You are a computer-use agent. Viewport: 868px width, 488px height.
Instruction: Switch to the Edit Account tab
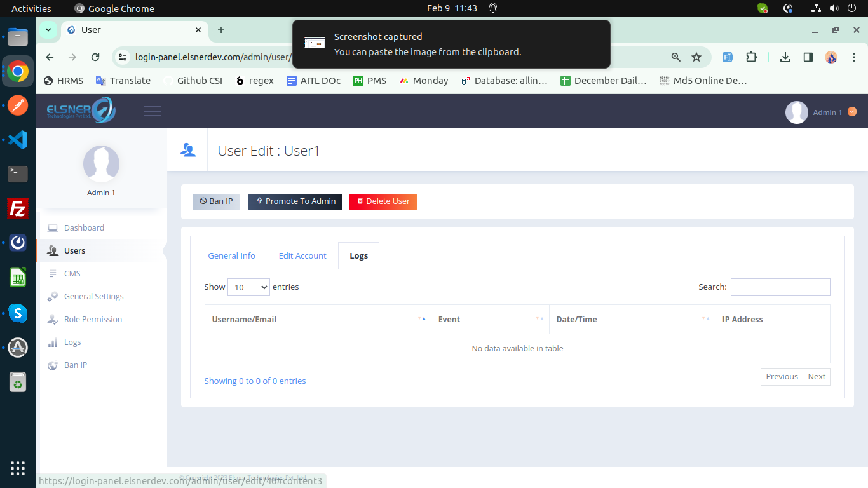pyautogui.click(x=302, y=255)
